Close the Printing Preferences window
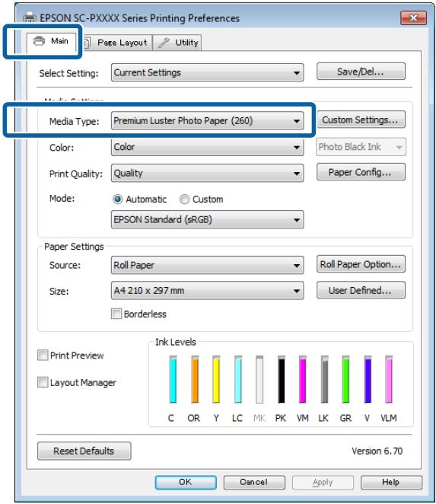436x504 pixels. tap(413, 18)
